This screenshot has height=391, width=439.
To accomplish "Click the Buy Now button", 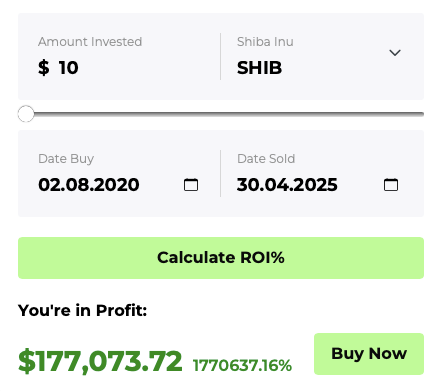I will [369, 354].
